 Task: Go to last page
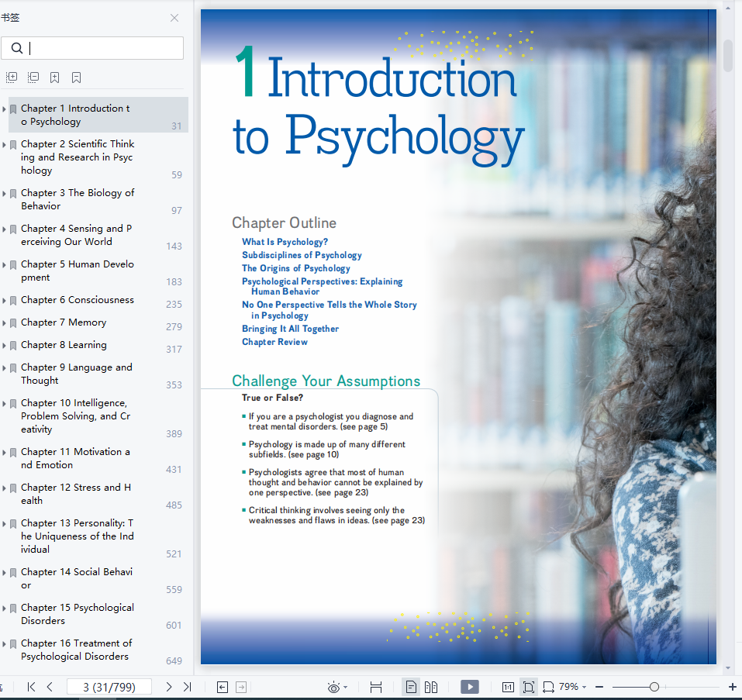188,687
